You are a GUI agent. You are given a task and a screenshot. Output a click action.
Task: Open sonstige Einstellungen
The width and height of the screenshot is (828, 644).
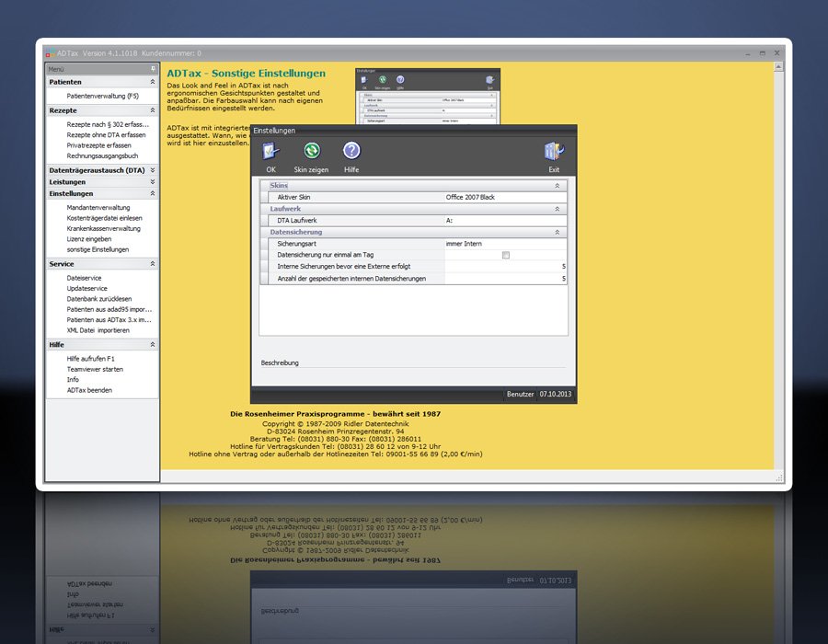click(98, 249)
